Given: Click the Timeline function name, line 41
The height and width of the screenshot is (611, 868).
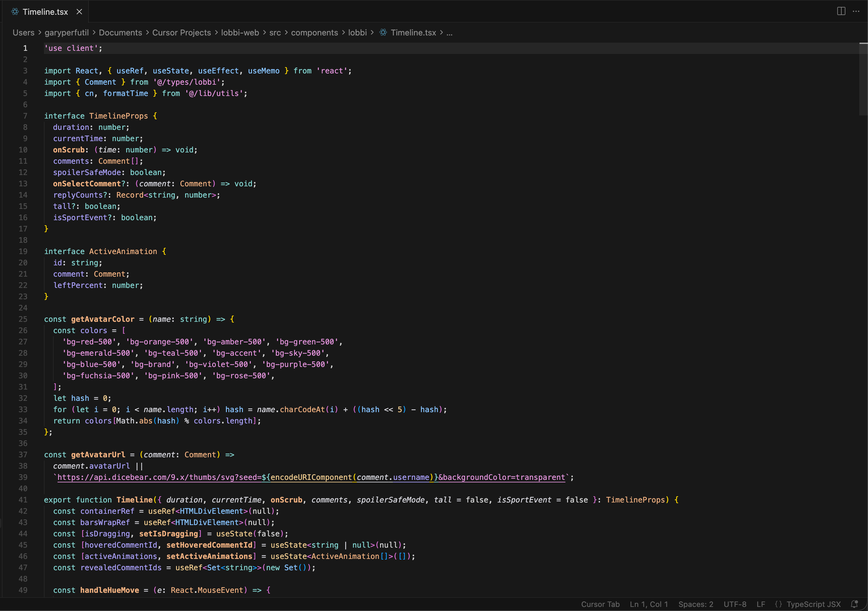Looking at the screenshot, I should [x=134, y=500].
